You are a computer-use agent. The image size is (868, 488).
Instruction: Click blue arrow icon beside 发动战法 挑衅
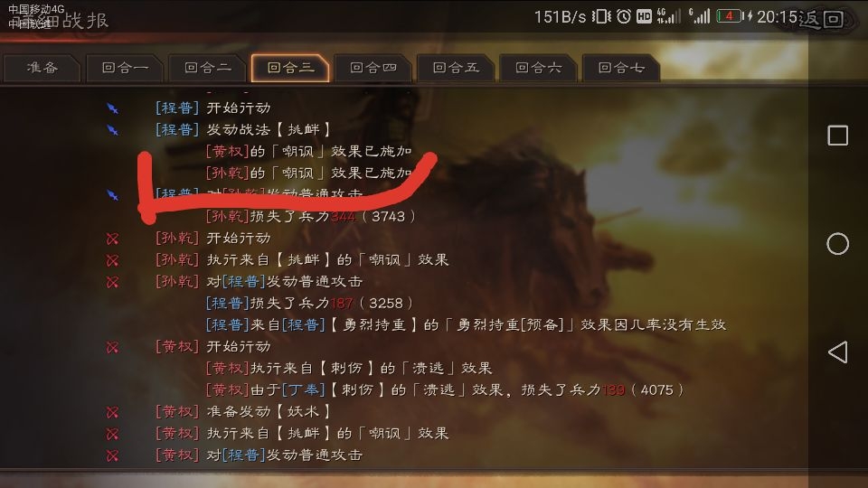(x=112, y=130)
